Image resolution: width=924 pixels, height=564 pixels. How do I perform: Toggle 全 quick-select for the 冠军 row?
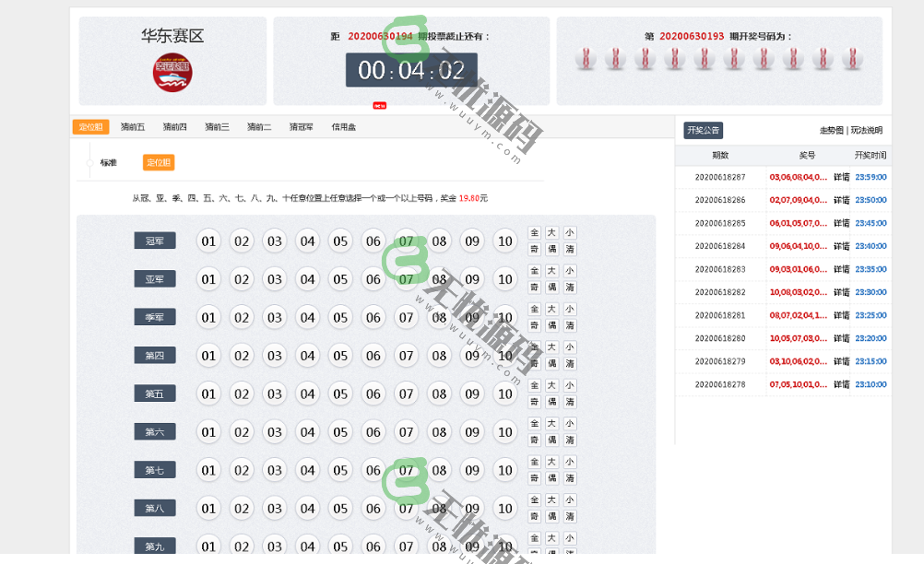(534, 233)
